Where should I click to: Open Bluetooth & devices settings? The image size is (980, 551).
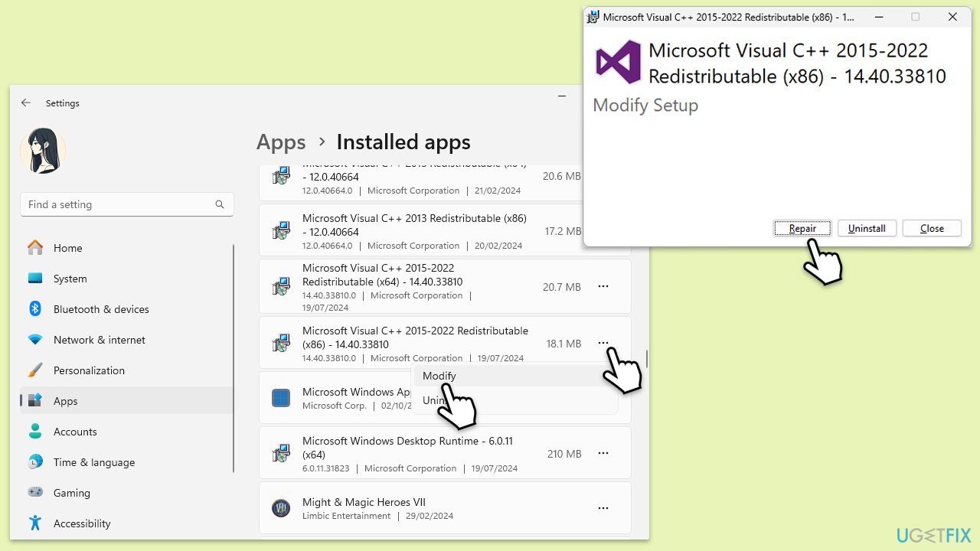tap(127, 309)
